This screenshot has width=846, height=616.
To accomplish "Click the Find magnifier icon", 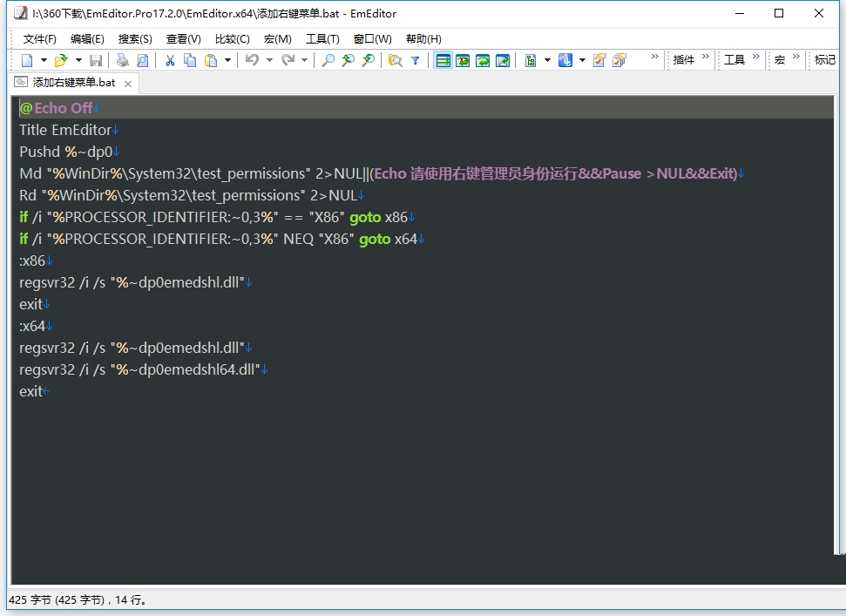I will pos(328,60).
